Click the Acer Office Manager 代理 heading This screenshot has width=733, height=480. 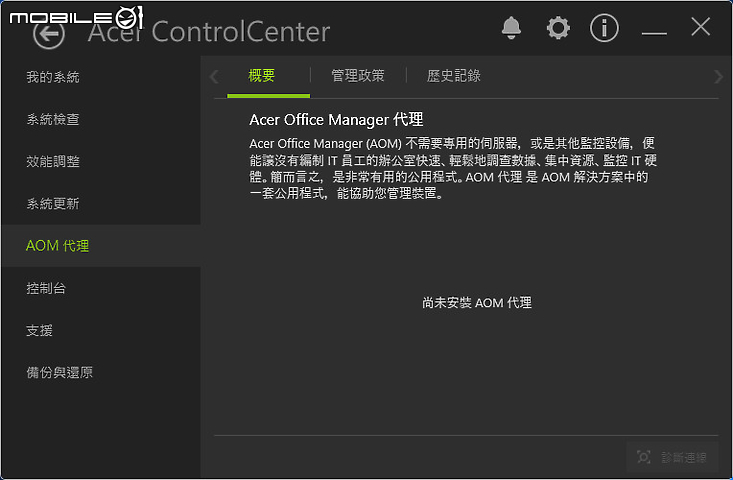[x=336, y=120]
